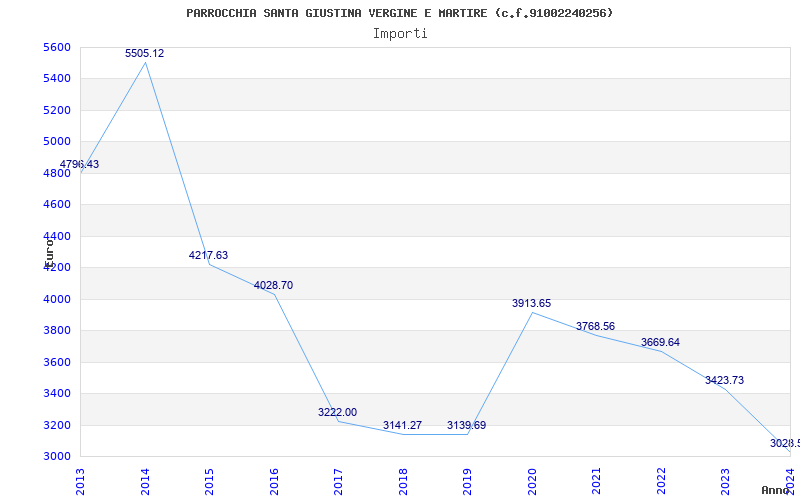Image resolution: width=800 pixels, height=500 pixels.
Task: Select the value label 4217.63
Action: [208, 255]
